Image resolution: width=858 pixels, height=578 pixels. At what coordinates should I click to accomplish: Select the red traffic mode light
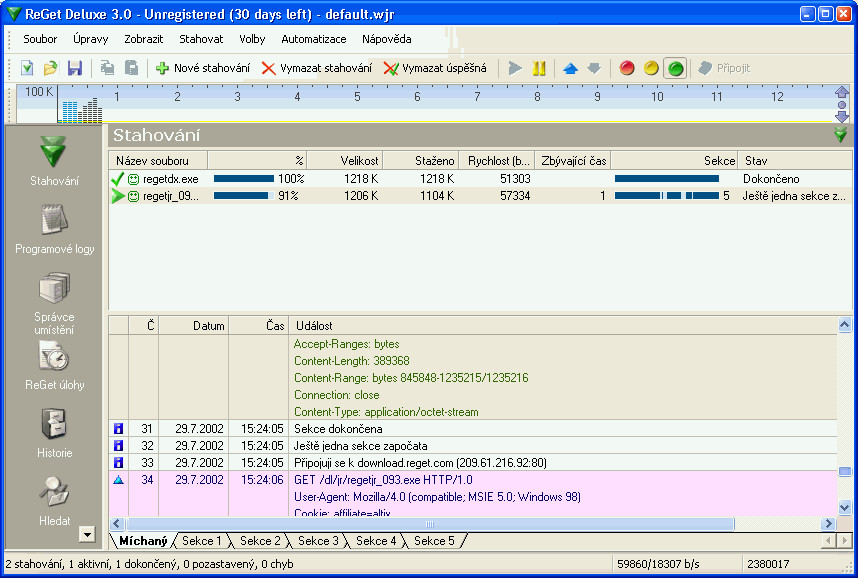627,68
